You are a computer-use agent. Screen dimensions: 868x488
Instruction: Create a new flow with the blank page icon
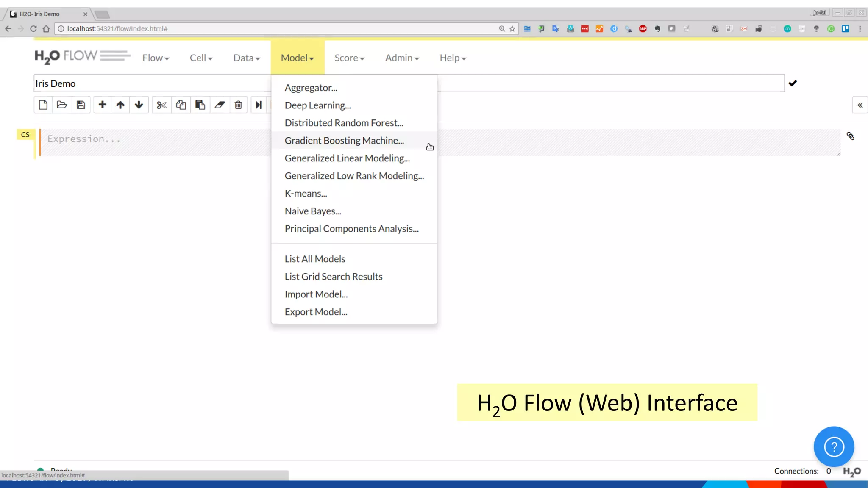[x=43, y=105]
